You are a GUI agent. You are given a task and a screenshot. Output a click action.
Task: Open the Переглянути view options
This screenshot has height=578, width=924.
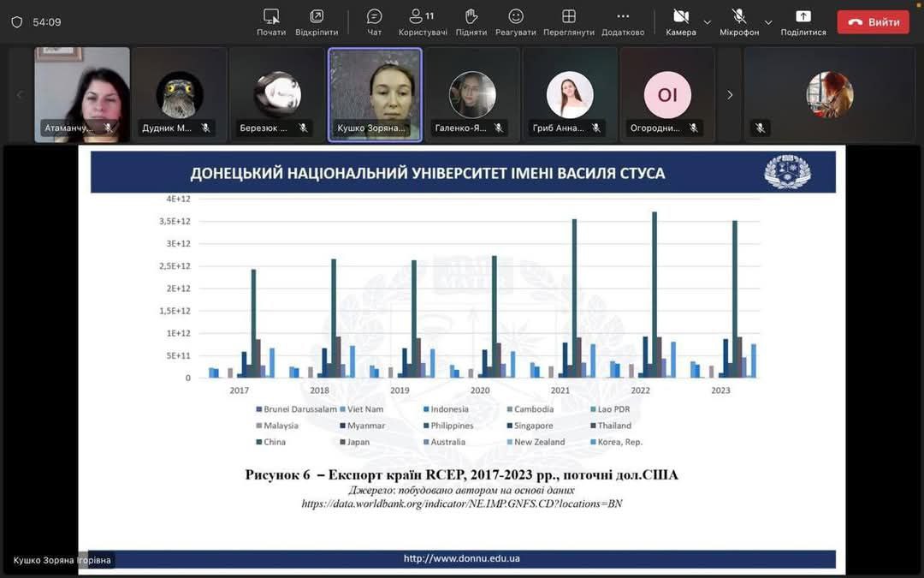[569, 22]
